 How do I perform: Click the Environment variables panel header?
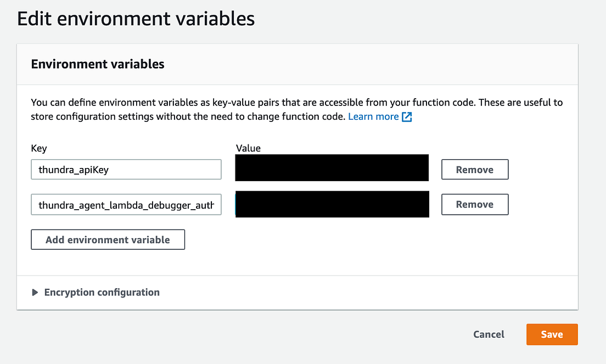click(97, 64)
